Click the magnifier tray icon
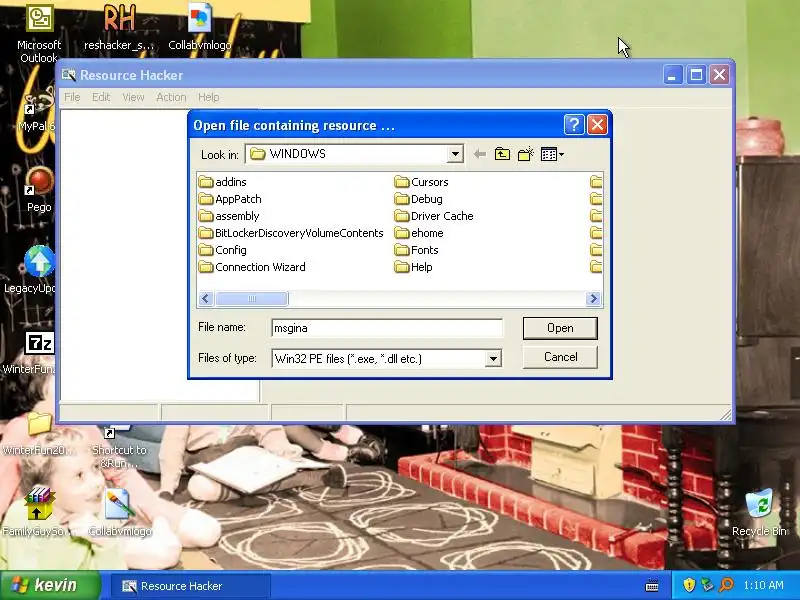 tap(726, 585)
